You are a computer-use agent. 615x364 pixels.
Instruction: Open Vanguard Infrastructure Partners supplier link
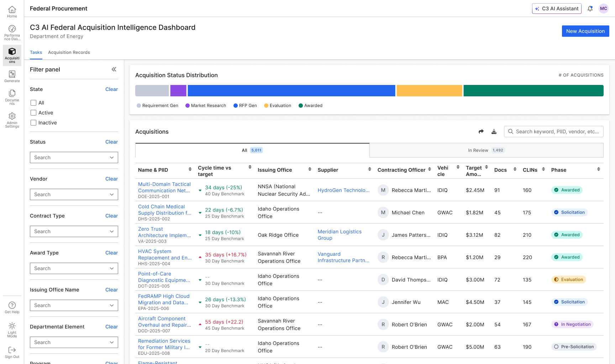[x=343, y=257]
